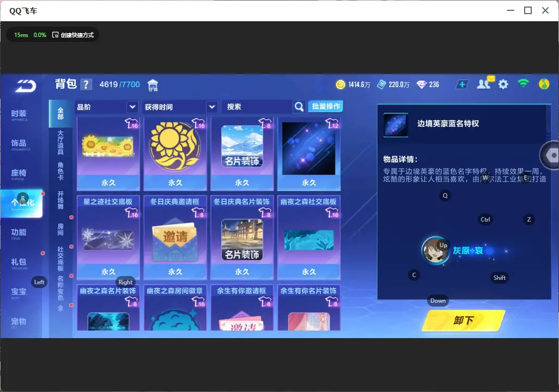
Task: Click the 15ms latency indicator
Action: coord(21,35)
